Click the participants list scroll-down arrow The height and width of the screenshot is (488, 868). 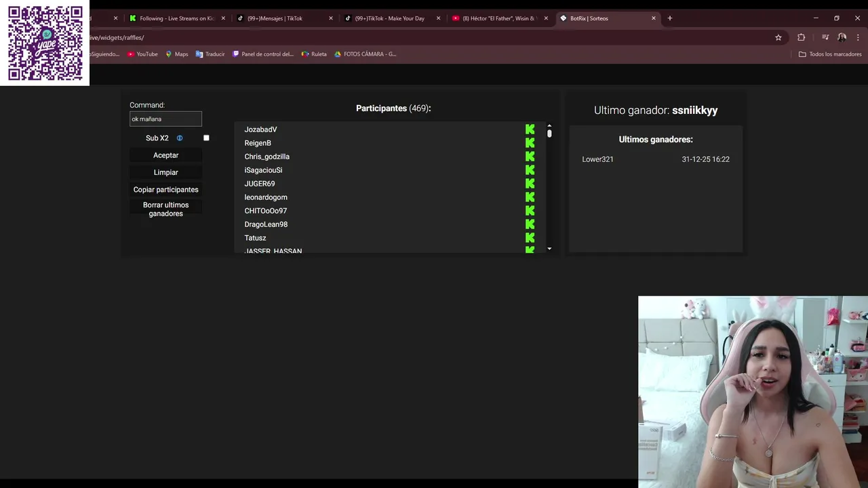[x=549, y=249]
